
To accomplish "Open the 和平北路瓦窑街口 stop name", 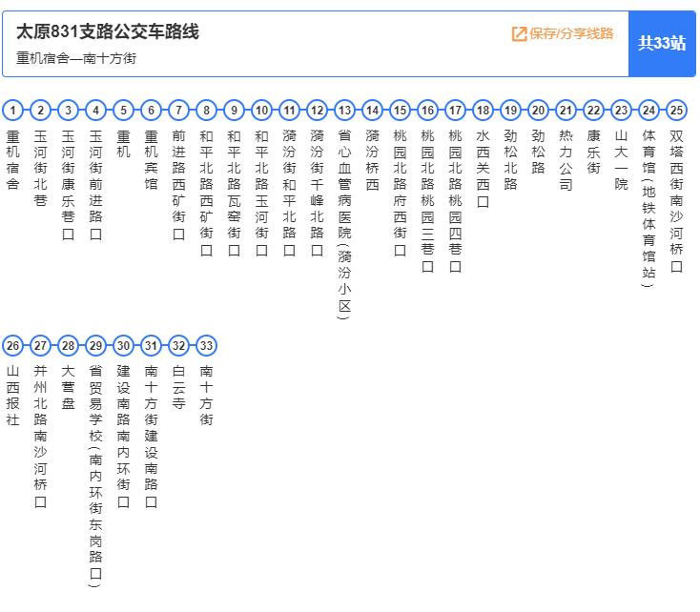I will [x=235, y=193].
